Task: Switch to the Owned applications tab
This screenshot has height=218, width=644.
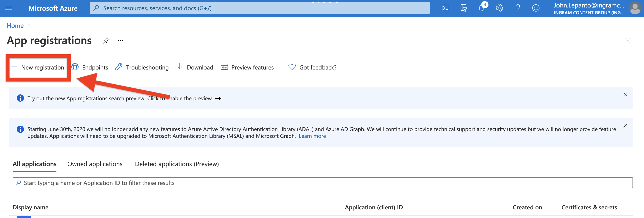Action: coord(95,164)
